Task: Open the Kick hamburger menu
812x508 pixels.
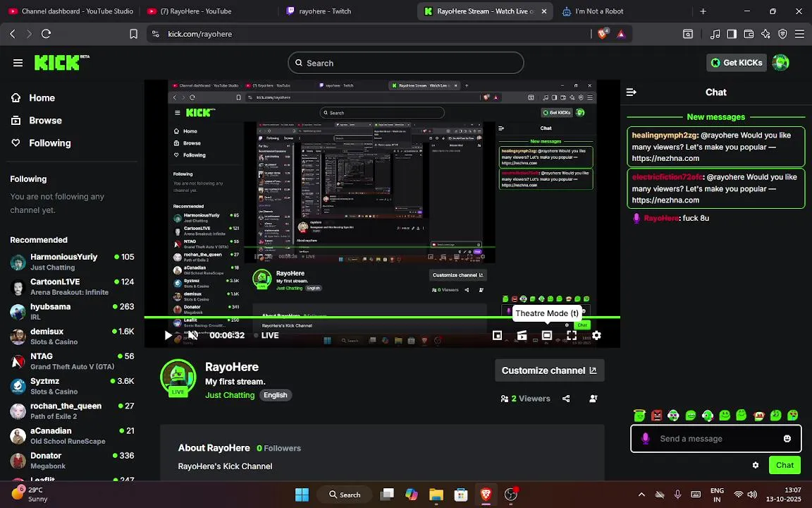Action: 18,63
